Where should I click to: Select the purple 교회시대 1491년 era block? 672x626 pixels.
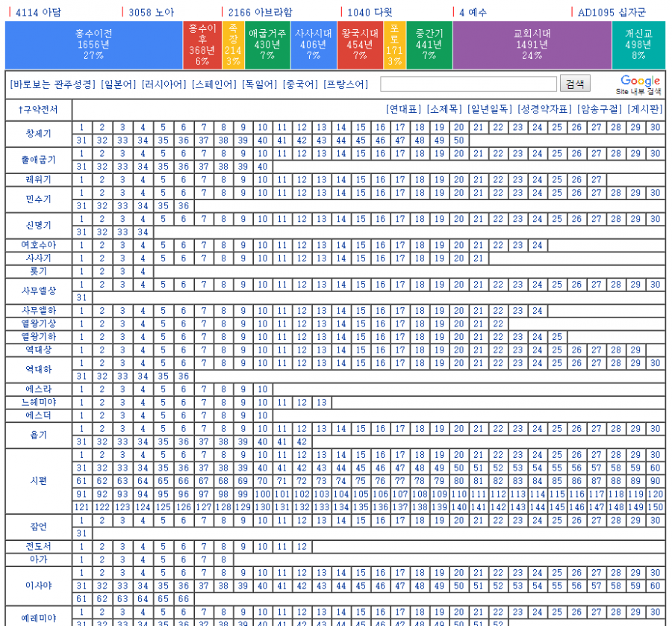[x=532, y=45]
